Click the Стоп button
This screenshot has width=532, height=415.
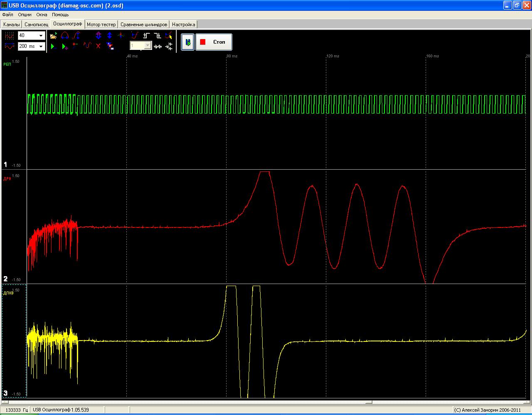(214, 42)
